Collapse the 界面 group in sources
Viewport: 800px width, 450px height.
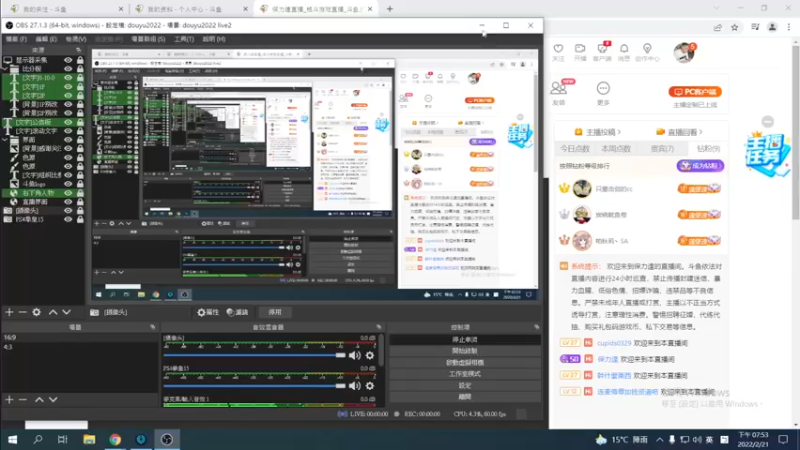tap(6, 139)
